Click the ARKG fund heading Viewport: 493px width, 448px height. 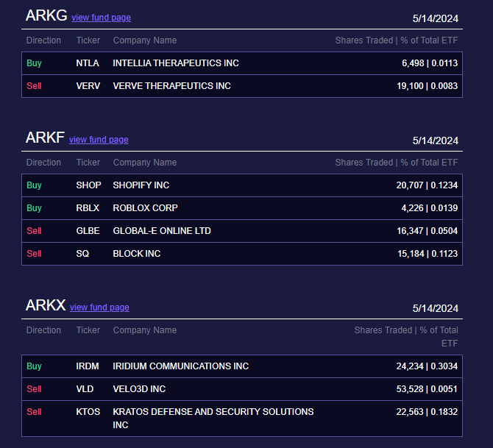tap(46, 15)
